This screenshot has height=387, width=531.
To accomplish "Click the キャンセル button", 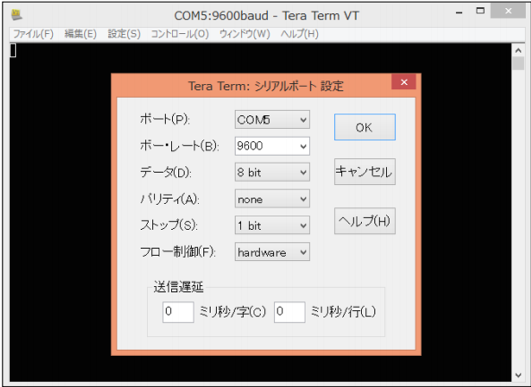I will (365, 171).
